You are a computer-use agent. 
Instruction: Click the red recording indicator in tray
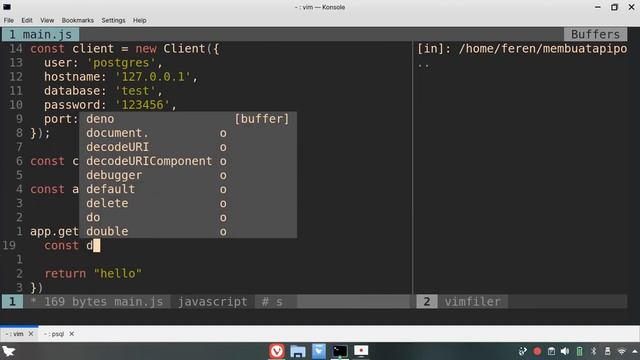coord(537,351)
